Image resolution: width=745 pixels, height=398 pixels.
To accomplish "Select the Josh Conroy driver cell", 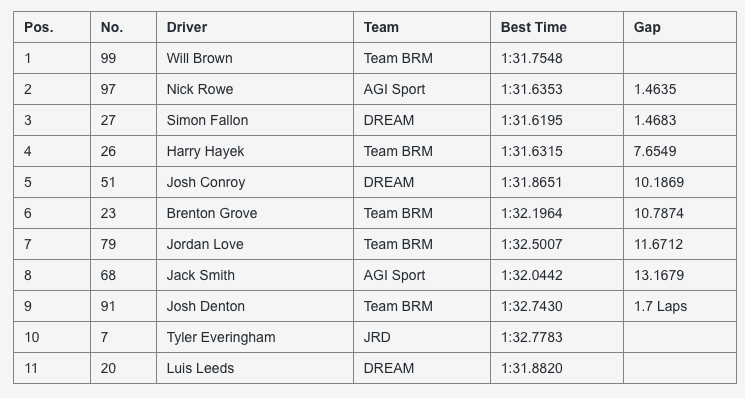I will [x=255, y=182].
